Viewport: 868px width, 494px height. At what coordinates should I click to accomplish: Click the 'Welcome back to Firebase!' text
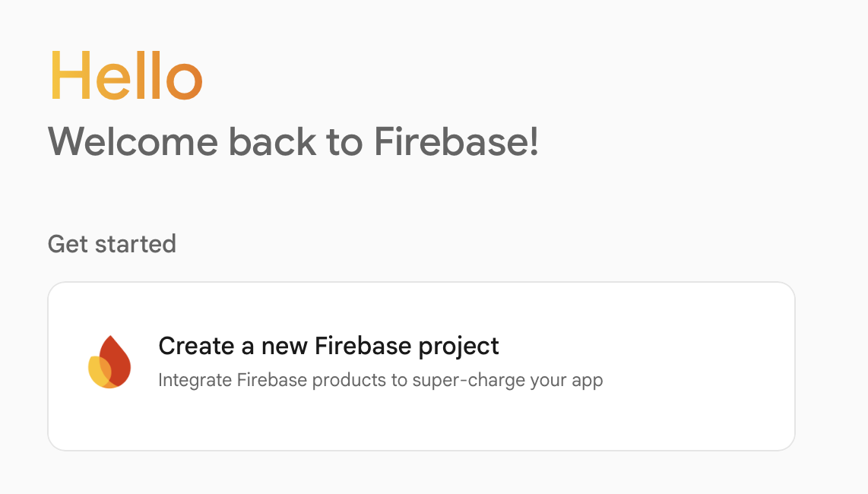294,141
